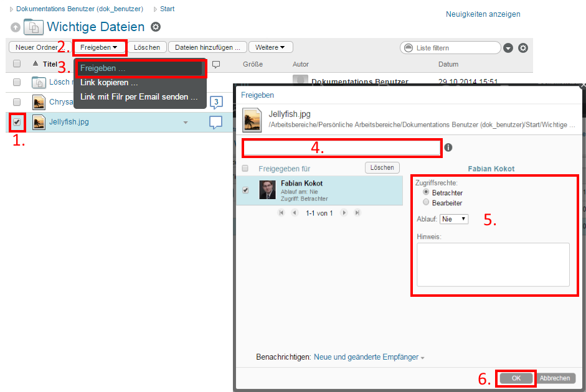This screenshot has height=392, width=586.
Task: Confirm the share dialog with OK
Action: [x=516, y=378]
